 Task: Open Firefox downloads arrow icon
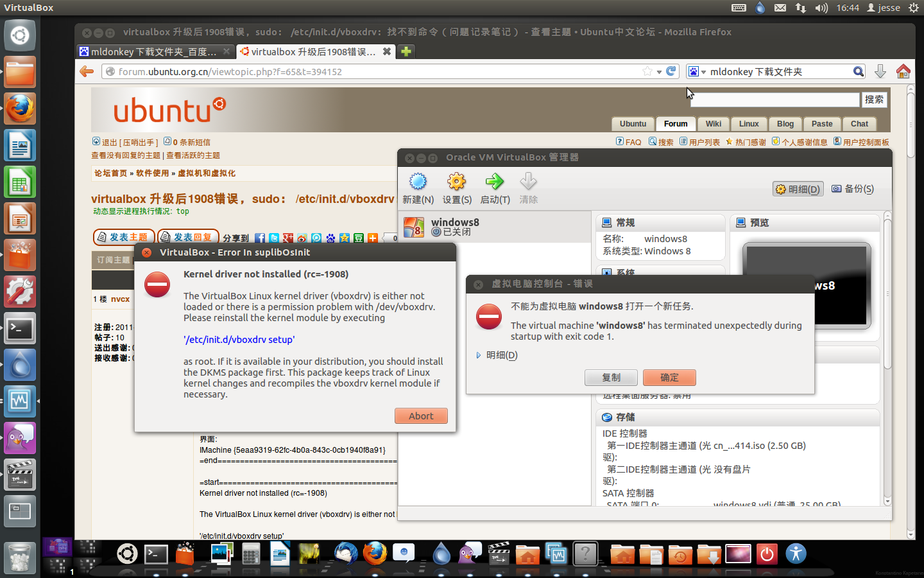[880, 71]
